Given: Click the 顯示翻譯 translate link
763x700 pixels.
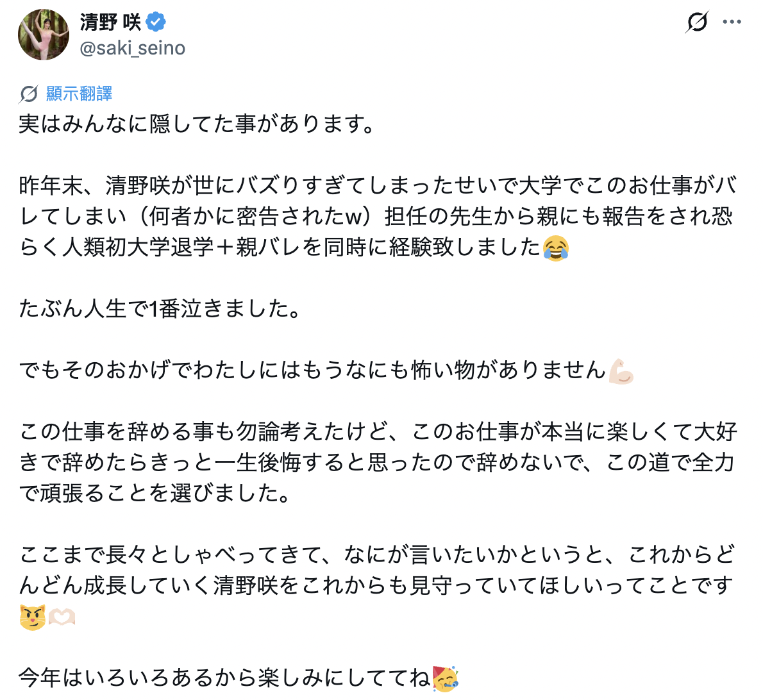Looking at the screenshot, I should [80, 94].
